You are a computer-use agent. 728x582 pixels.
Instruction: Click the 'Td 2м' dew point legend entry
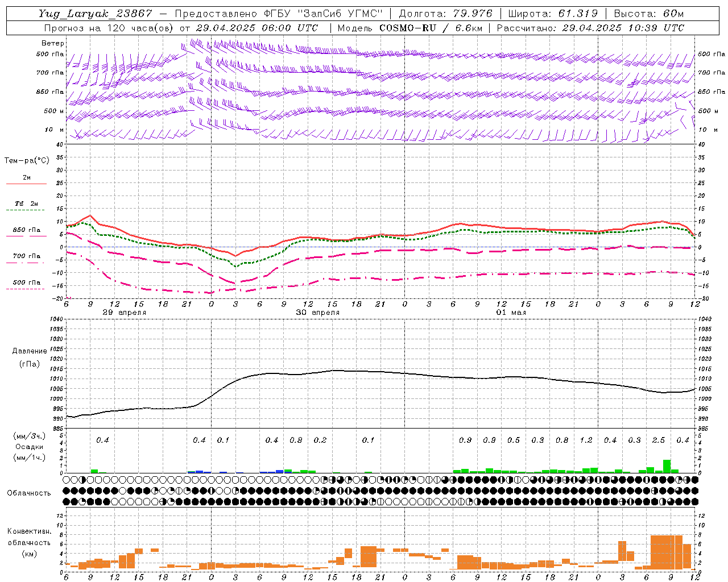(27, 203)
